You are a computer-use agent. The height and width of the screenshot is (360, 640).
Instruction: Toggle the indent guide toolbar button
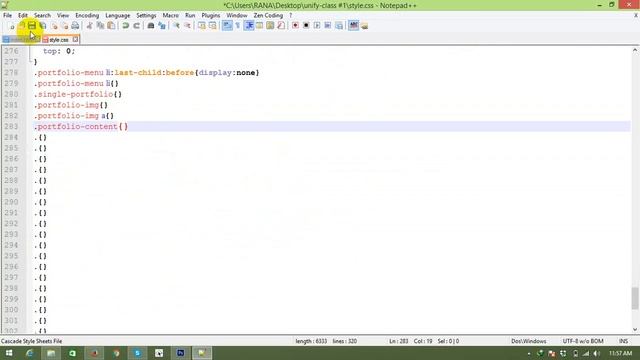coord(249,26)
